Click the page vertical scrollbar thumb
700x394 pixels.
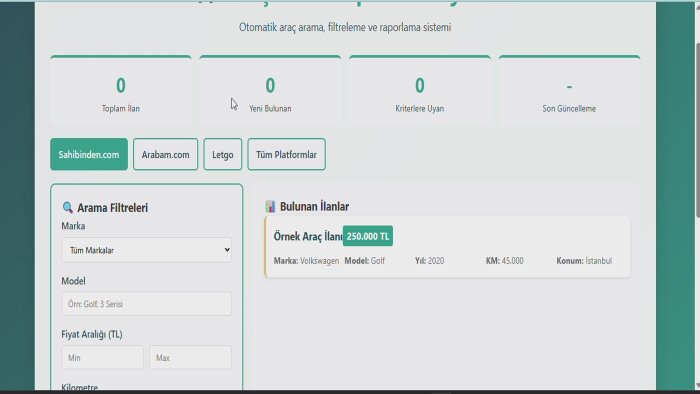pyautogui.click(x=697, y=129)
